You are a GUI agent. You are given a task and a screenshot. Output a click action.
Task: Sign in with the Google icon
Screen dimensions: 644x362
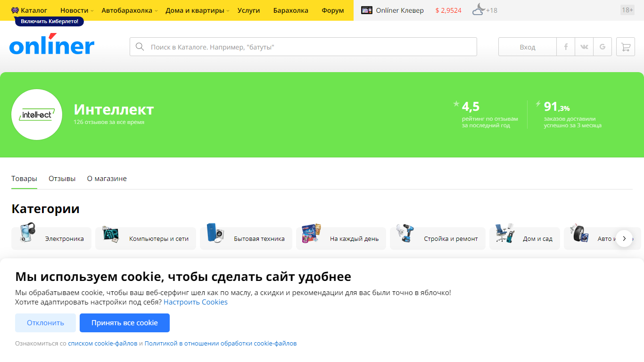(x=603, y=47)
